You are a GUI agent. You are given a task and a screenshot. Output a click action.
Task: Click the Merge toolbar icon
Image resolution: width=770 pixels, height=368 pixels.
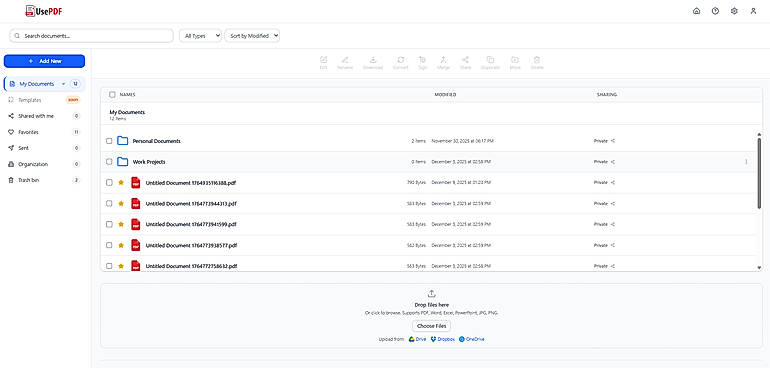pos(443,63)
